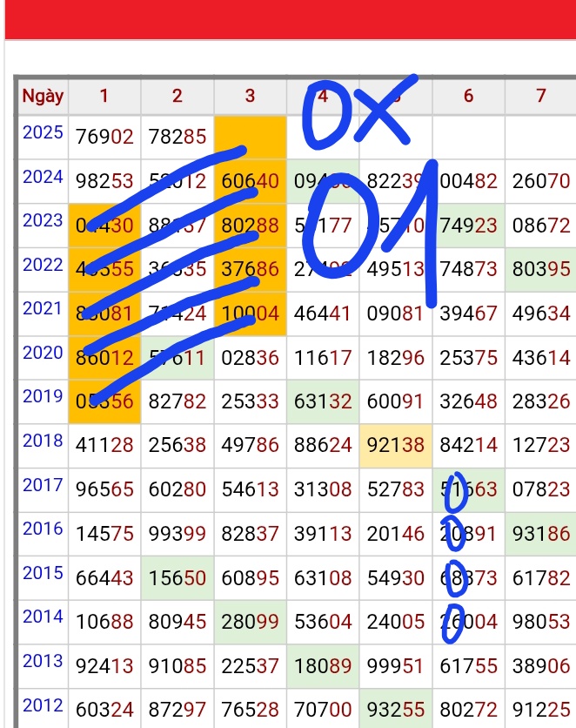The image size is (576, 728).
Task: Click the 2015 year label
Action: pos(43,573)
